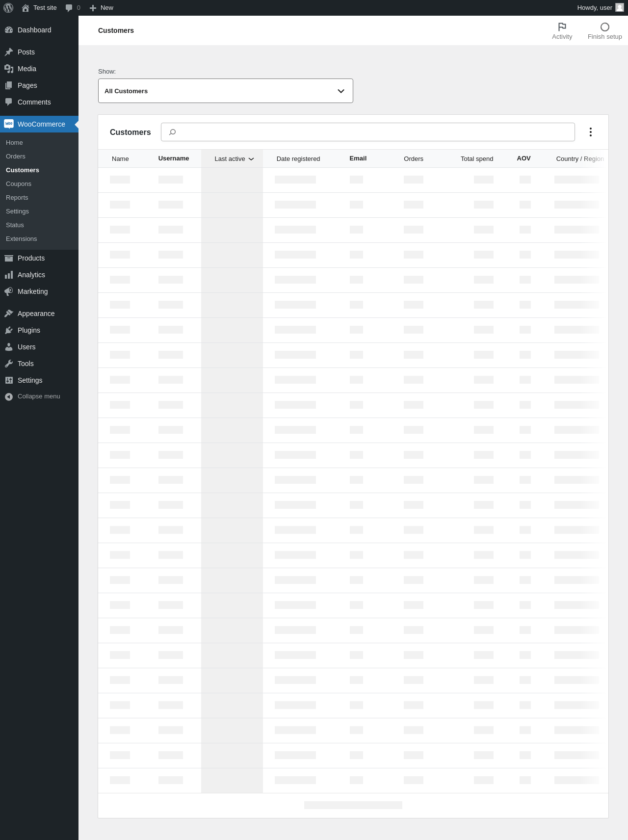Sort by the Total spend column
The width and height of the screenshot is (628, 840).
[477, 158]
